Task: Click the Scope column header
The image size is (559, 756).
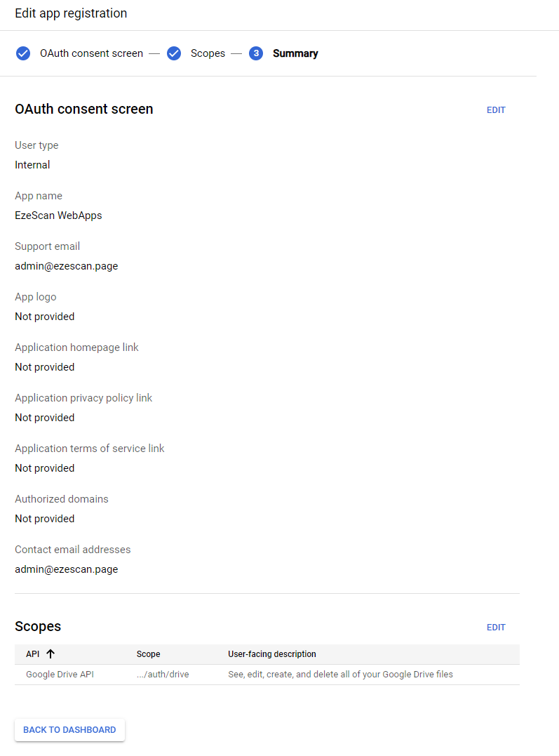Action: [x=149, y=654]
